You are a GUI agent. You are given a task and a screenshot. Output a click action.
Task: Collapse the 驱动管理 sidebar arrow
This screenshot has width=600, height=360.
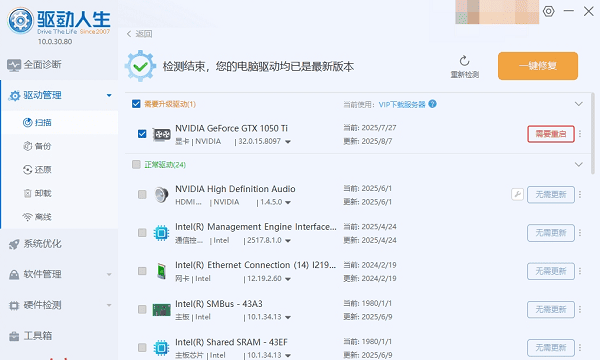(109, 95)
